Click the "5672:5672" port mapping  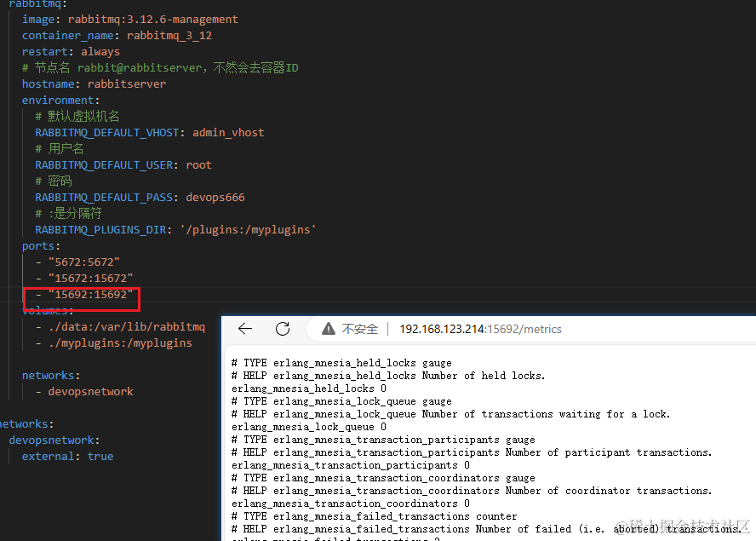pyautogui.click(x=84, y=262)
